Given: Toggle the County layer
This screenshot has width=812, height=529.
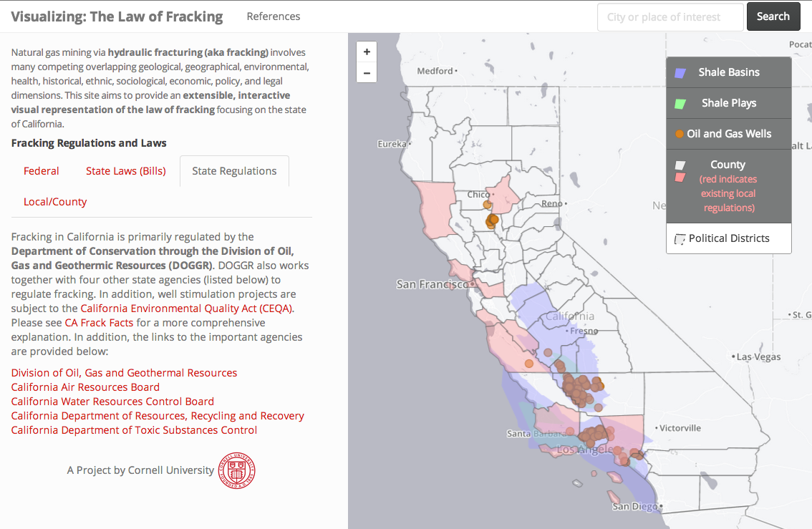Looking at the screenshot, I should point(729,186).
